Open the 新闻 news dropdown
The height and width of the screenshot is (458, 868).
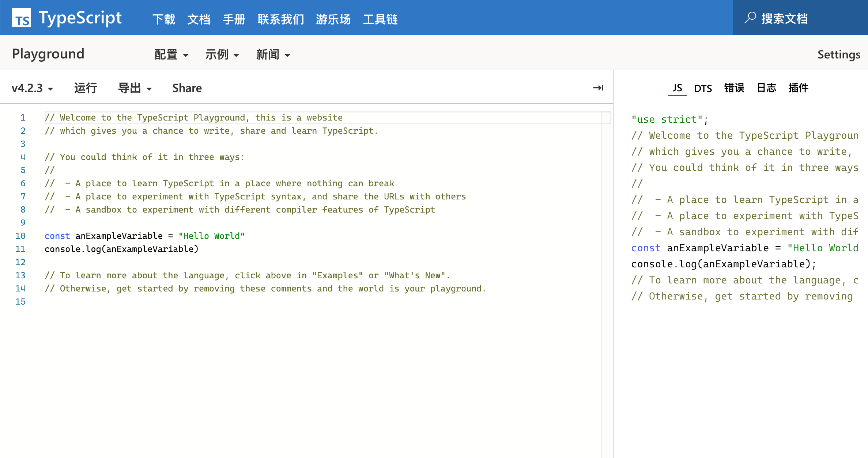click(273, 55)
